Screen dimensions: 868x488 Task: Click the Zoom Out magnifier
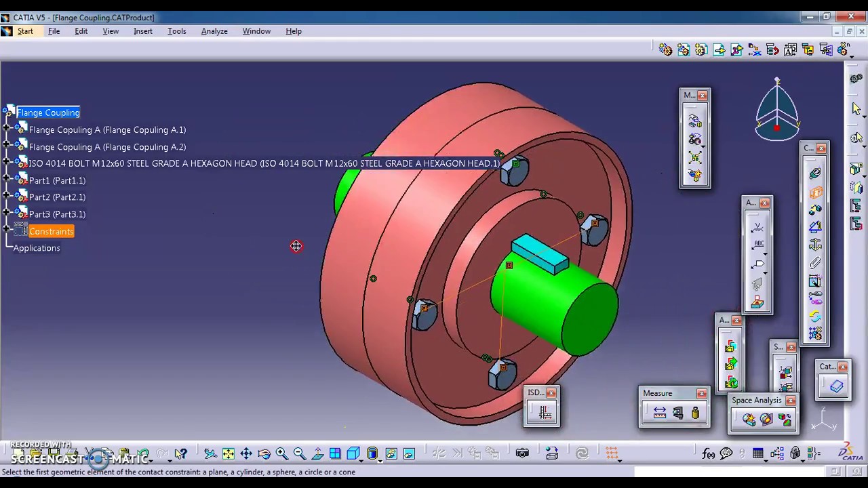click(299, 454)
